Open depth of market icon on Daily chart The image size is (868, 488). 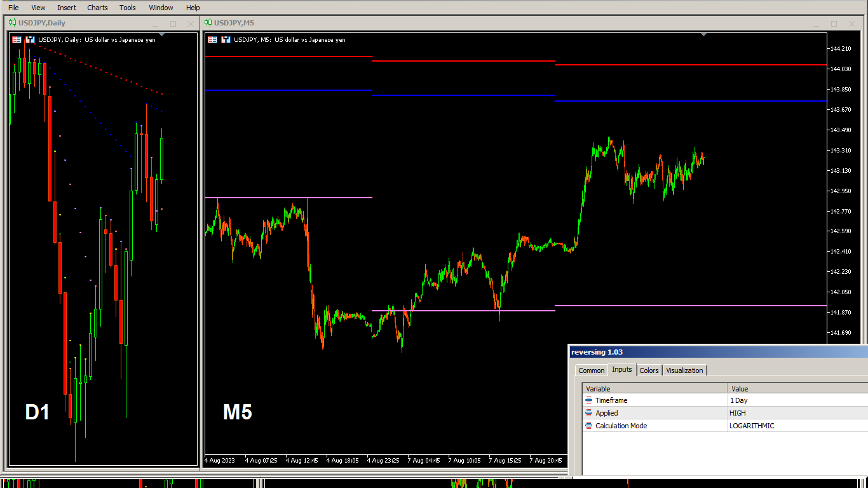pos(29,39)
